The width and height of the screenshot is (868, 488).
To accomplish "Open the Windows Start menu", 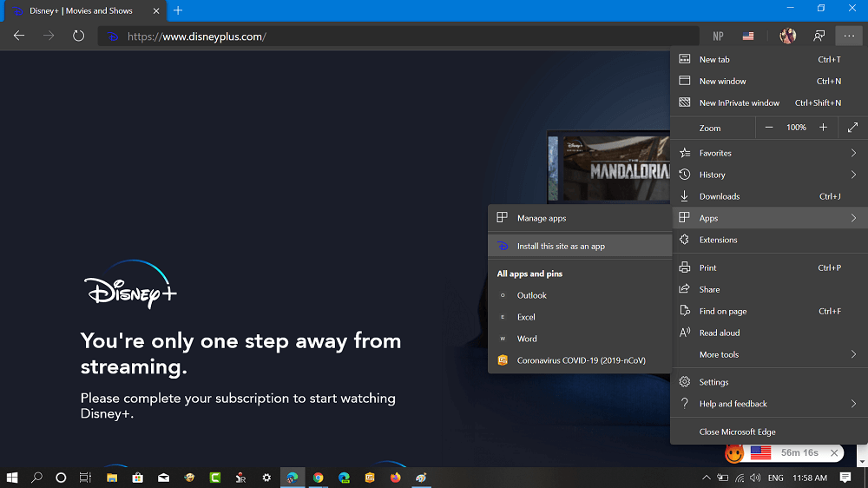I will coord(11,478).
